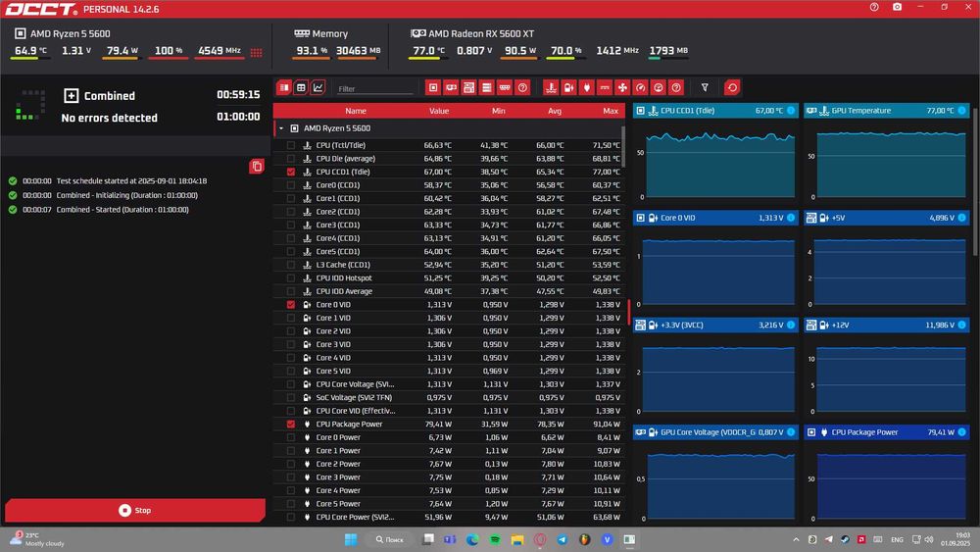The width and height of the screenshot is (980, 552).
Task: Click the Combined test title
Action: pos(110,96)
